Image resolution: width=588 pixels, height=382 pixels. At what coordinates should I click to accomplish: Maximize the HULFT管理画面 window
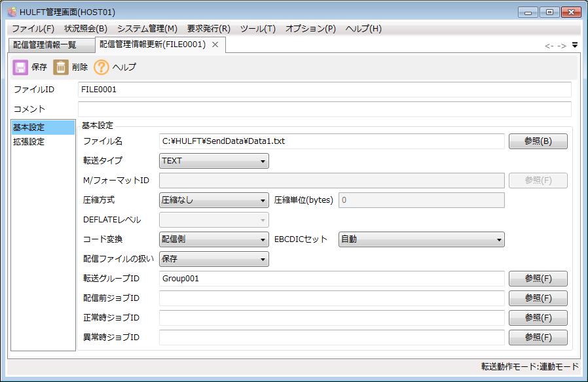tap(550, 12)
